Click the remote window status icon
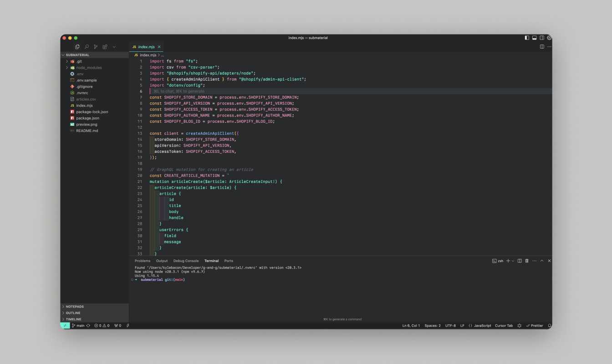 point(65,326)
